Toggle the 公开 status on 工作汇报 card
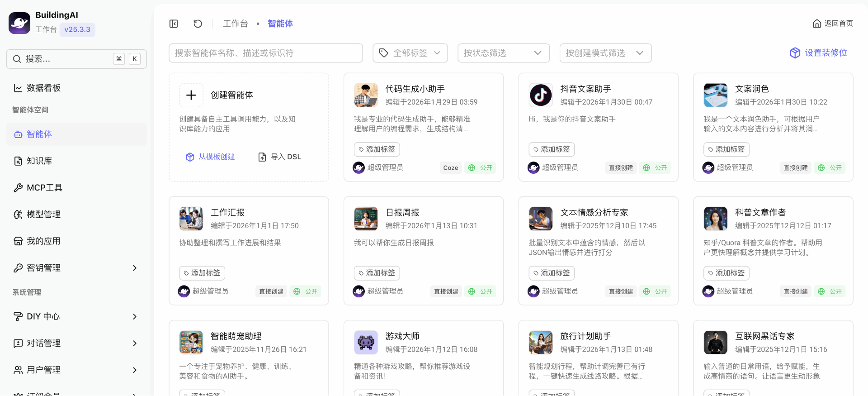Image resolution: width=868 pixels, height=396 pixels. coord(305,291)
